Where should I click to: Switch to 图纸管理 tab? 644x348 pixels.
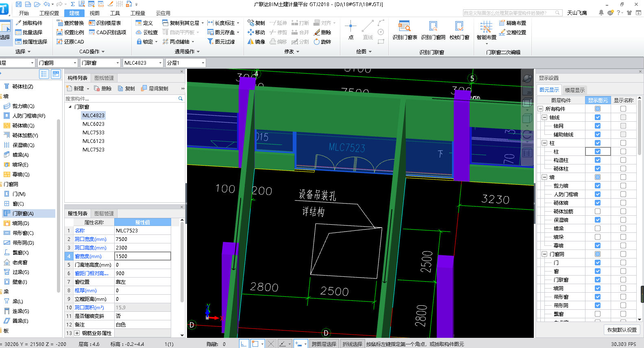click(x=104, y=78)
